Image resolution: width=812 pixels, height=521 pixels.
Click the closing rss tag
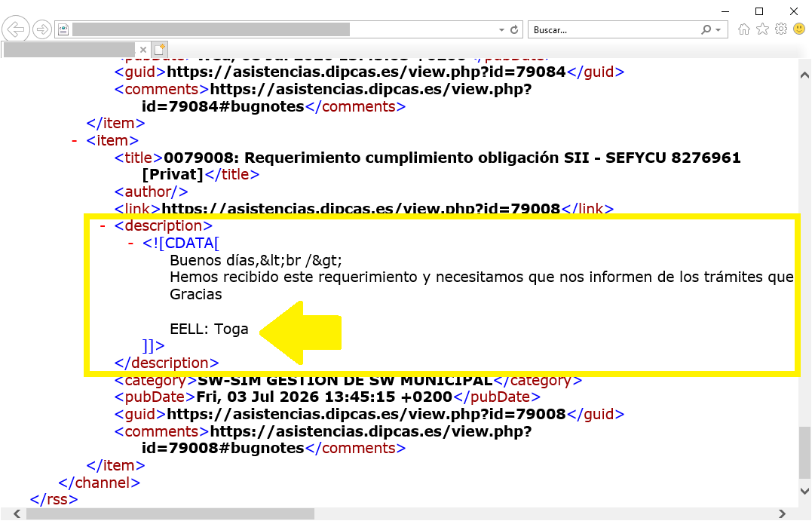click(x=54, y=499)
